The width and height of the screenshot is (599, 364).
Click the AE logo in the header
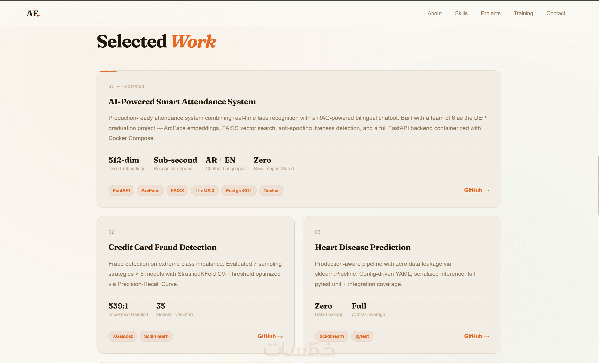click(x=33, y=13)
